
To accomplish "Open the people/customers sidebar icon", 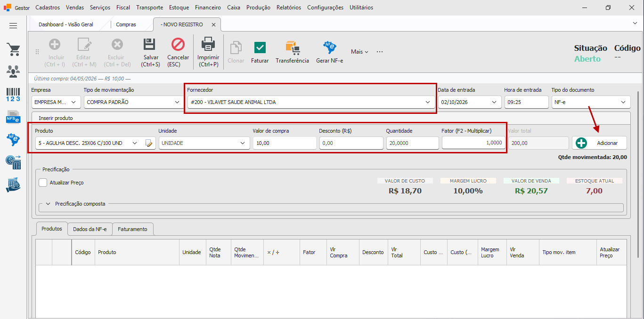I will tap(13, 72).
